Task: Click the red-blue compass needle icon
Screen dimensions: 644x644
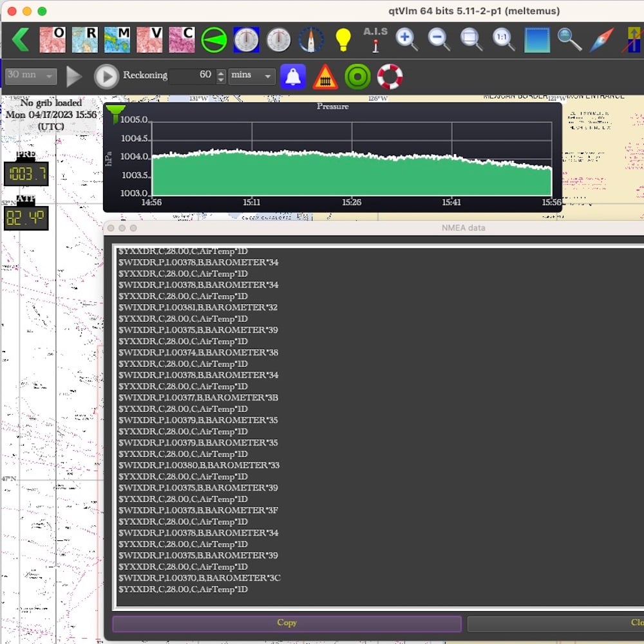Action: 601,40
